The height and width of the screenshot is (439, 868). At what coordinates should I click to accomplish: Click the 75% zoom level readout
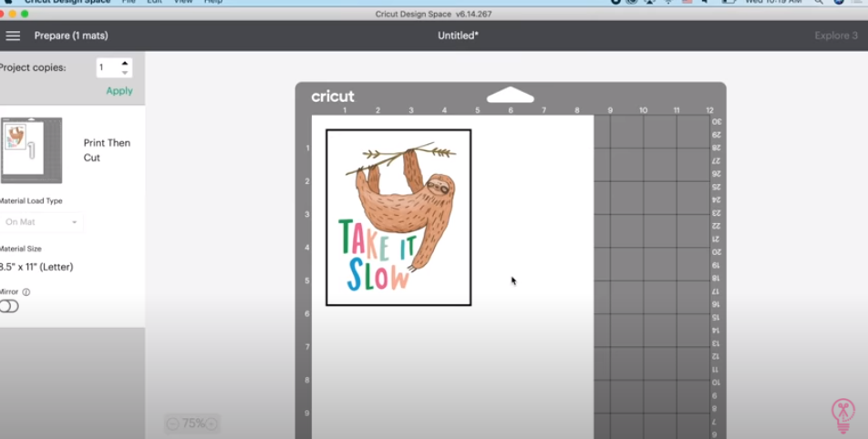tap(192, 424)
